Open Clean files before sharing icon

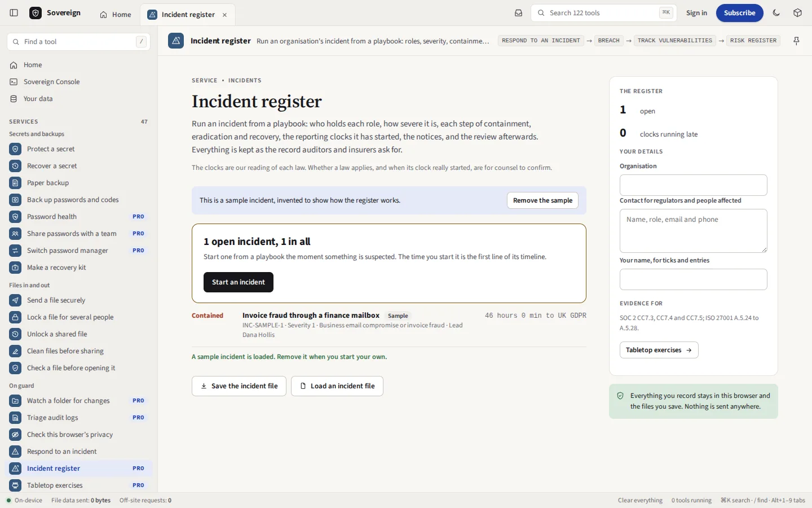pyautogui.click(x=15, y=351)
